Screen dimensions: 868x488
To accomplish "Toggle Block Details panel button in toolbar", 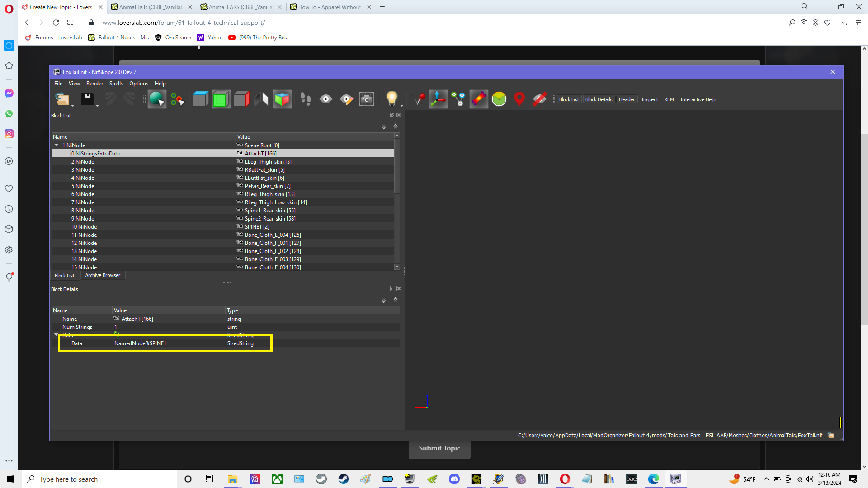I will coord(599,99).
